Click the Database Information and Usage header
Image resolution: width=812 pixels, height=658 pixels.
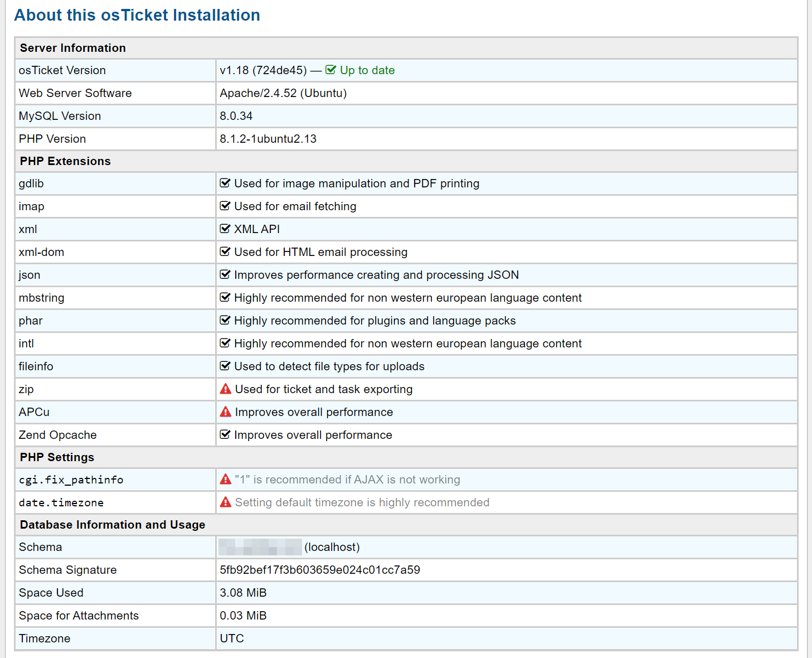[x=113, y=525]
